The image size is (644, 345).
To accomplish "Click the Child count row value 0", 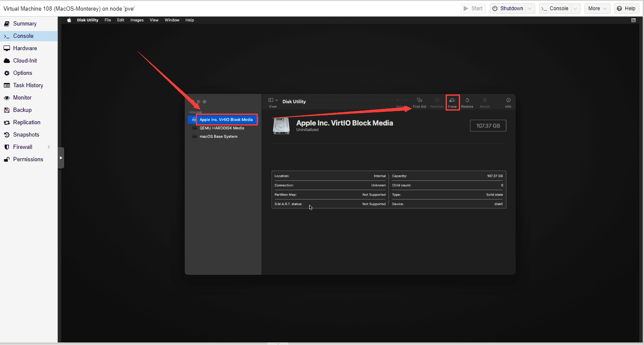I will click(x=502, y=185).
